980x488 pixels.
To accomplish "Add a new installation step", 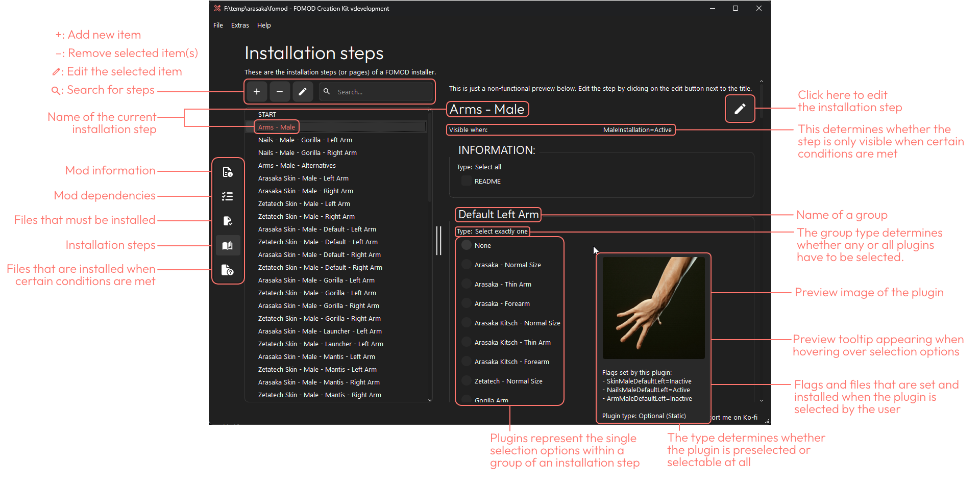I will click(x=256, y=91).
